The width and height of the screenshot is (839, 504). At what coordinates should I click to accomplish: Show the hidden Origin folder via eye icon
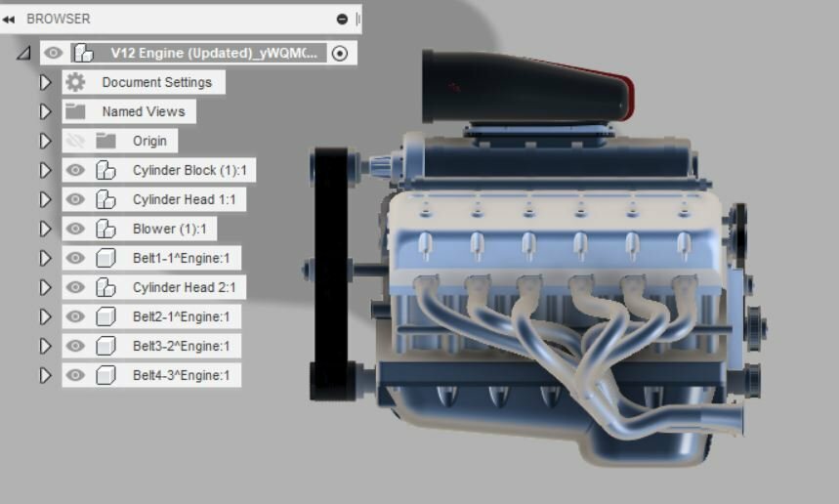[75, 142]
